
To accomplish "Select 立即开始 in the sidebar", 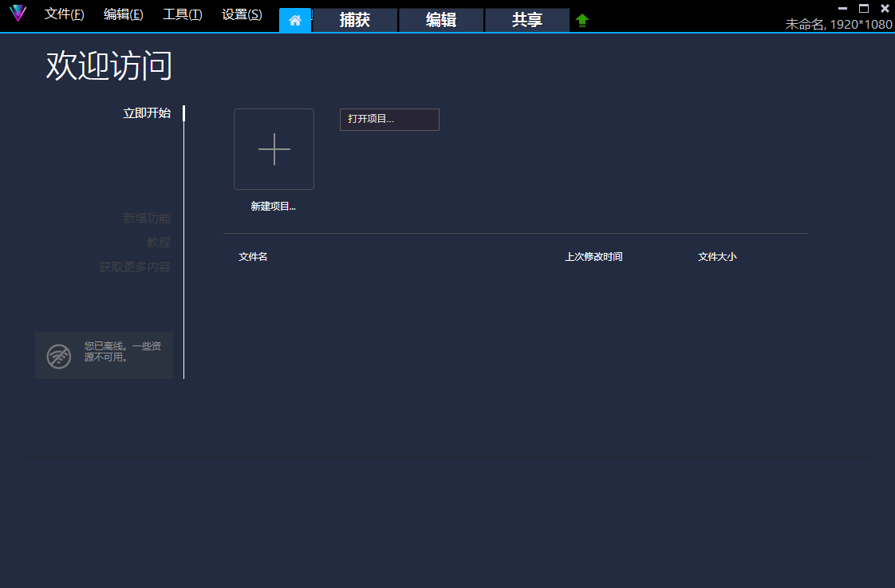I will click(147, 113).
